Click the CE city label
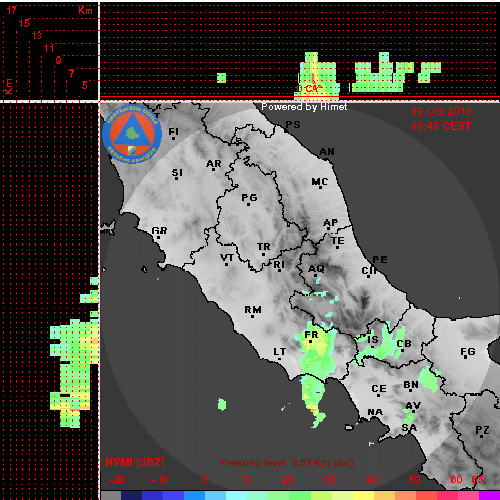The width and height of the screenshot is (500, 500). coord(379,389)
